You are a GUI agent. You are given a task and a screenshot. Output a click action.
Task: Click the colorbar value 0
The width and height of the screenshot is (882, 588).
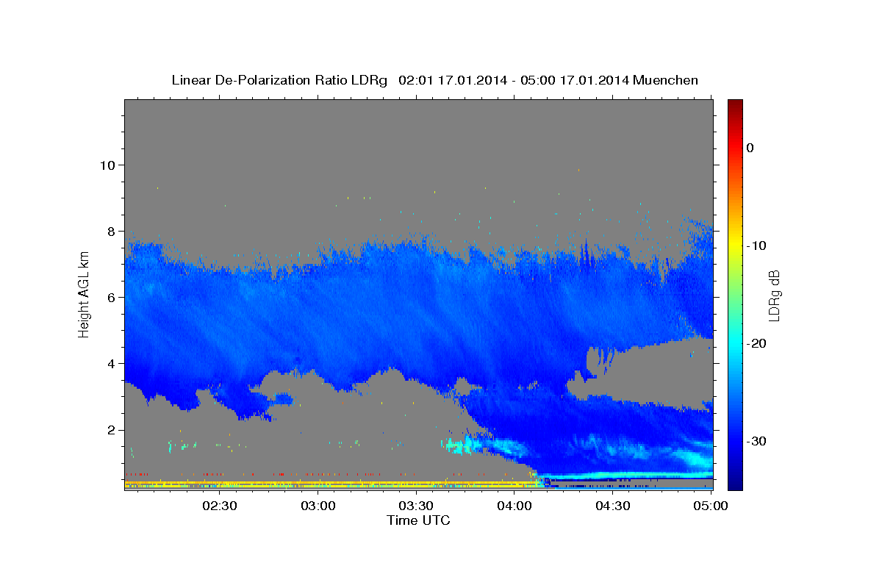pyautogui.click(x=750, y=148)
